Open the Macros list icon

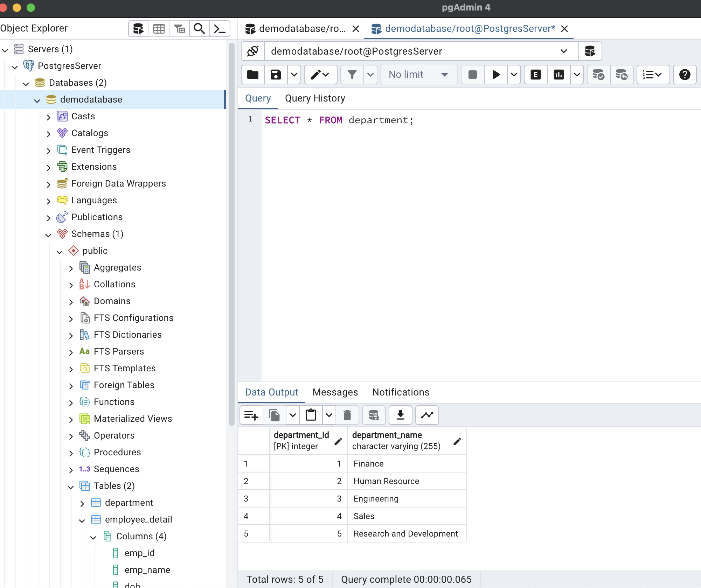point(653,75)
